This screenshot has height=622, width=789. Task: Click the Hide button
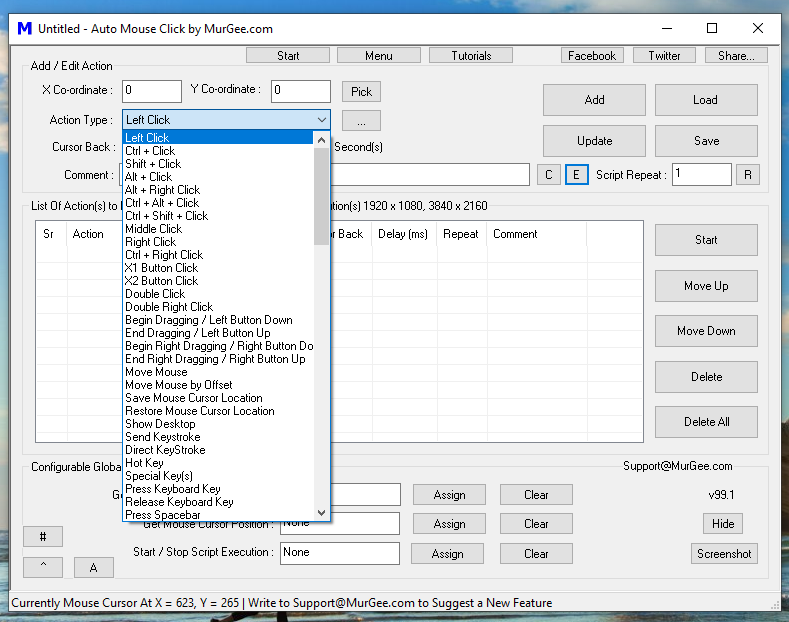723,524
